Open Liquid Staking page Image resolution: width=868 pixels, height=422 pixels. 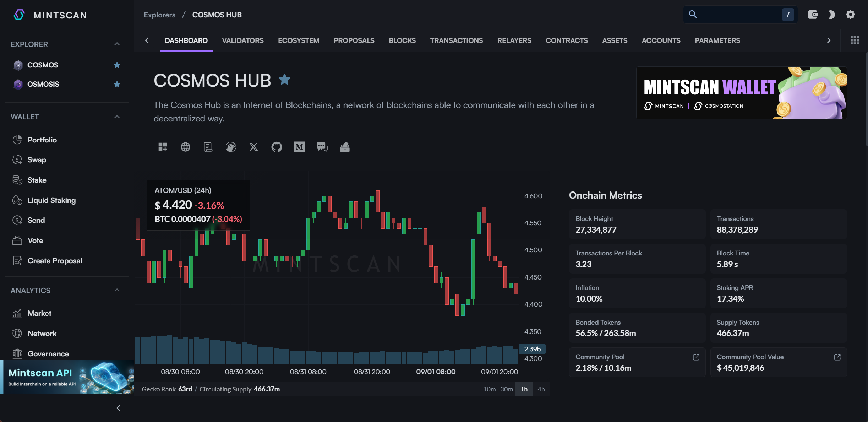click(51, 200)
